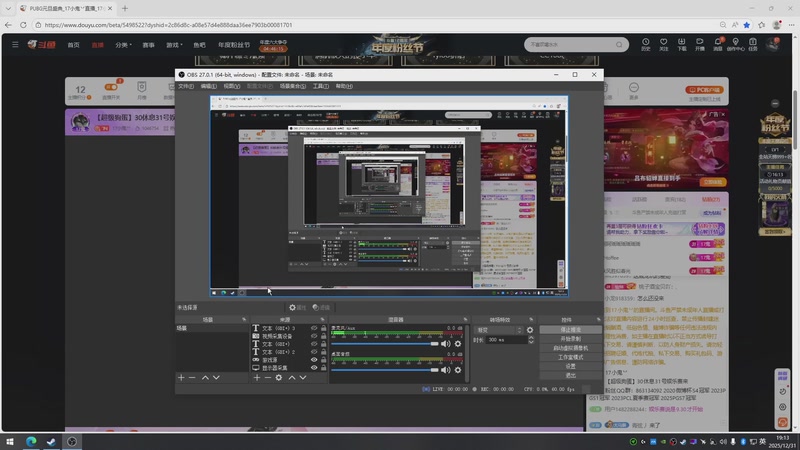This screenshot has width=800, height=450.
Task: Refresh the browser page
Action: click(23, 24)
